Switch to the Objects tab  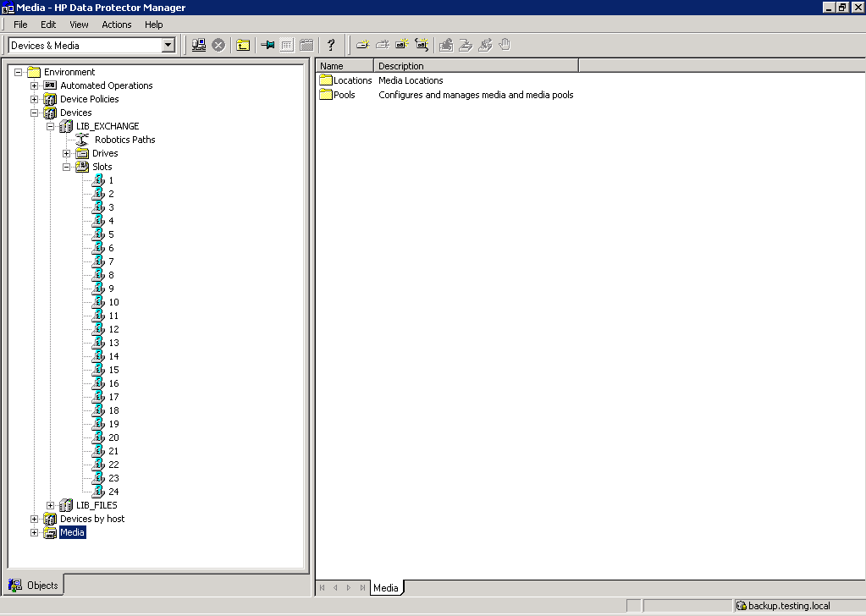(x=35, y=585)
